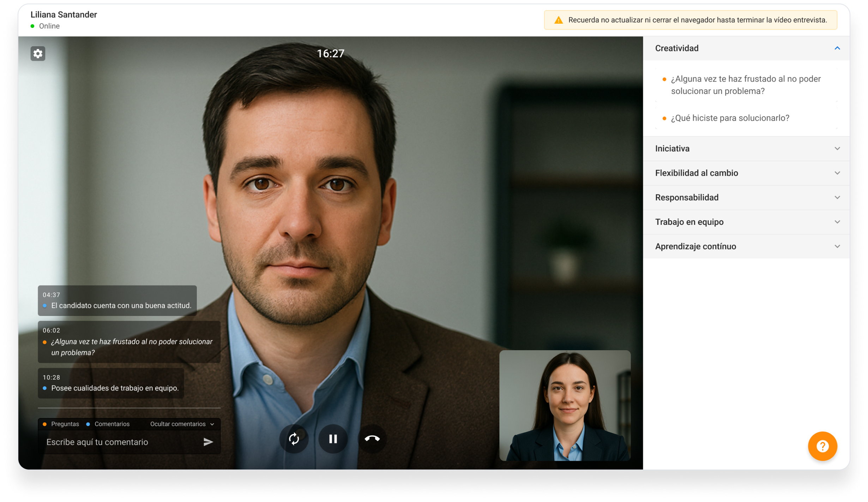Hang up the interview call
Screen dimensions: 868x502
click(372, 439)
